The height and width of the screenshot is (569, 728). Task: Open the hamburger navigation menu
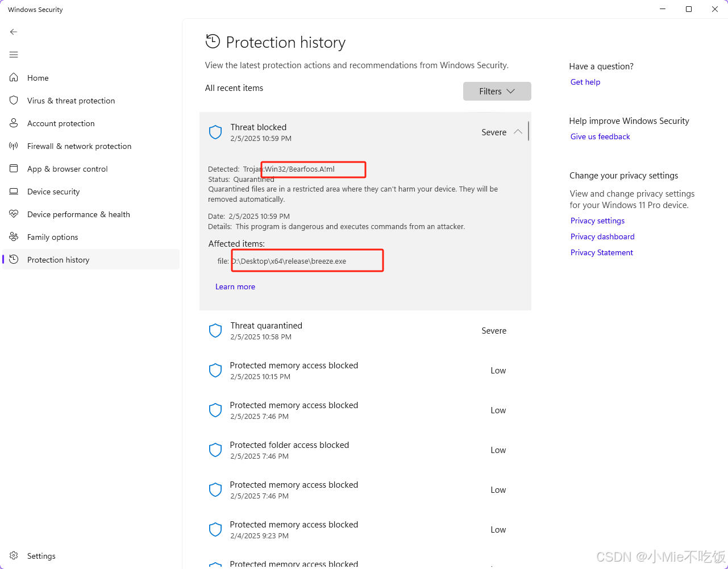coord(14,55)
